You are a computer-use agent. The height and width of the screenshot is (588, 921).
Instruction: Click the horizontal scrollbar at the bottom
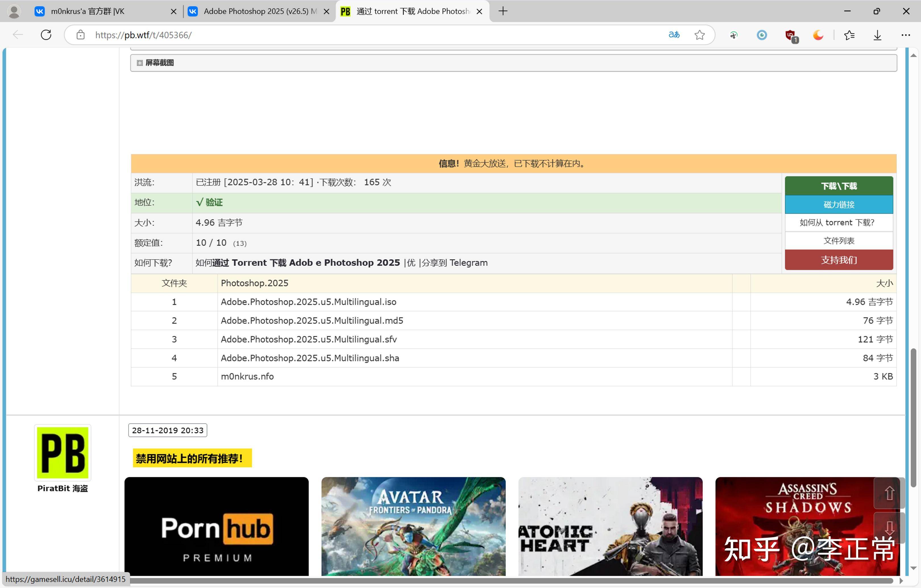pos(511,581)
